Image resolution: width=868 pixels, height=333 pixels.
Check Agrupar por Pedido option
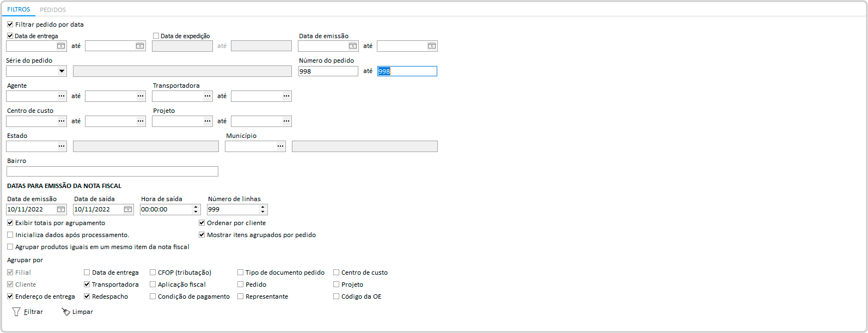click(x=241, y=284)
